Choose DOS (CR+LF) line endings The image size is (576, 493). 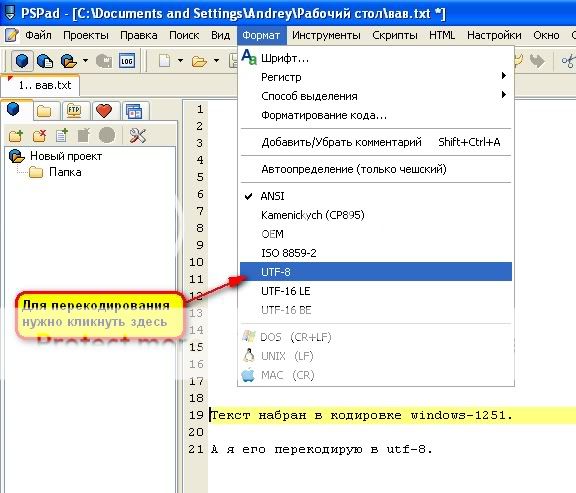coord(375,337)
